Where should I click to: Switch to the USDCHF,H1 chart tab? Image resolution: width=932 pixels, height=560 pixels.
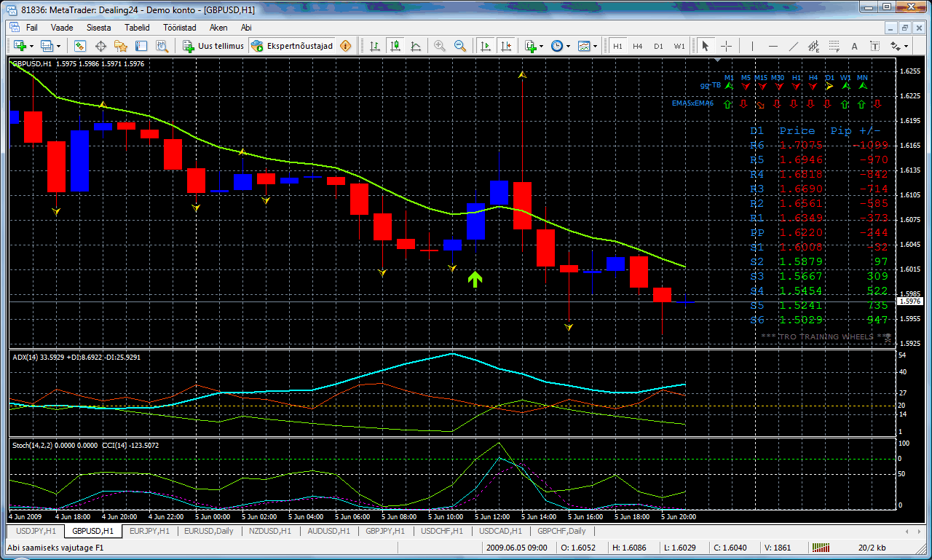[x=442, y=531]
